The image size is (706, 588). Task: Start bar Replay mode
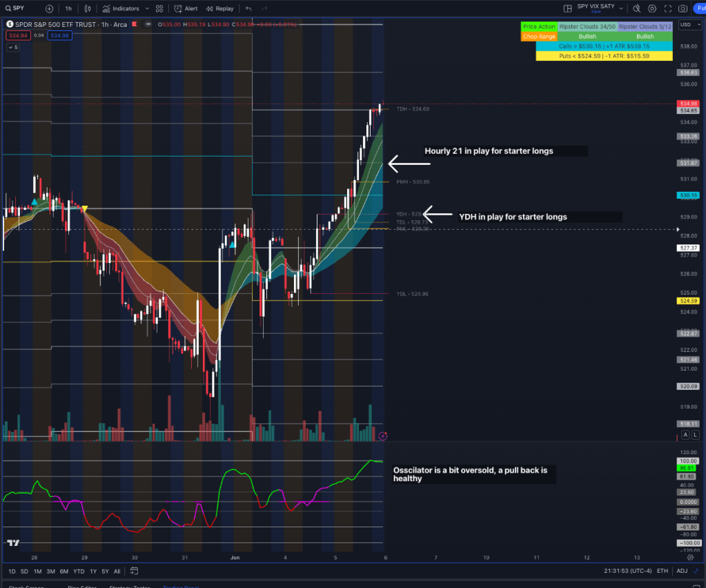[219, 9]
